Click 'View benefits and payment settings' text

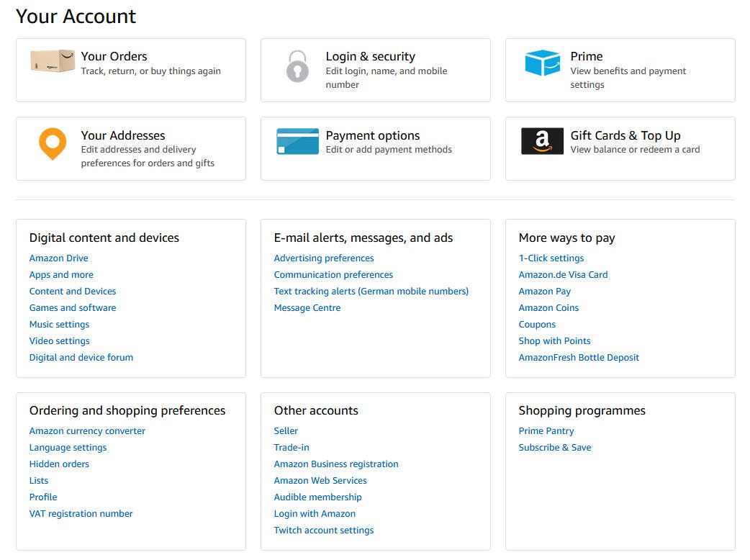tap(628, 78)
